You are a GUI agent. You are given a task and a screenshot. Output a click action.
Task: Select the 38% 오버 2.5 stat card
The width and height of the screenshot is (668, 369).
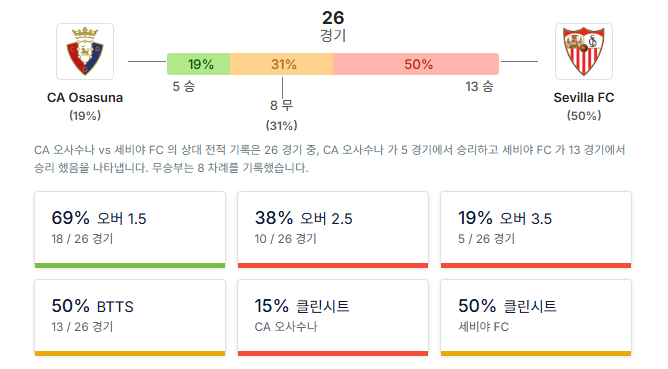point(333,230)
